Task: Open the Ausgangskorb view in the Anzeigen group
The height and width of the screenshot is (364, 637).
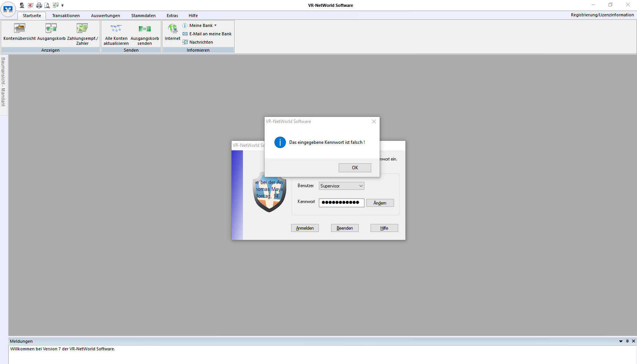Action: click(51, 32)
